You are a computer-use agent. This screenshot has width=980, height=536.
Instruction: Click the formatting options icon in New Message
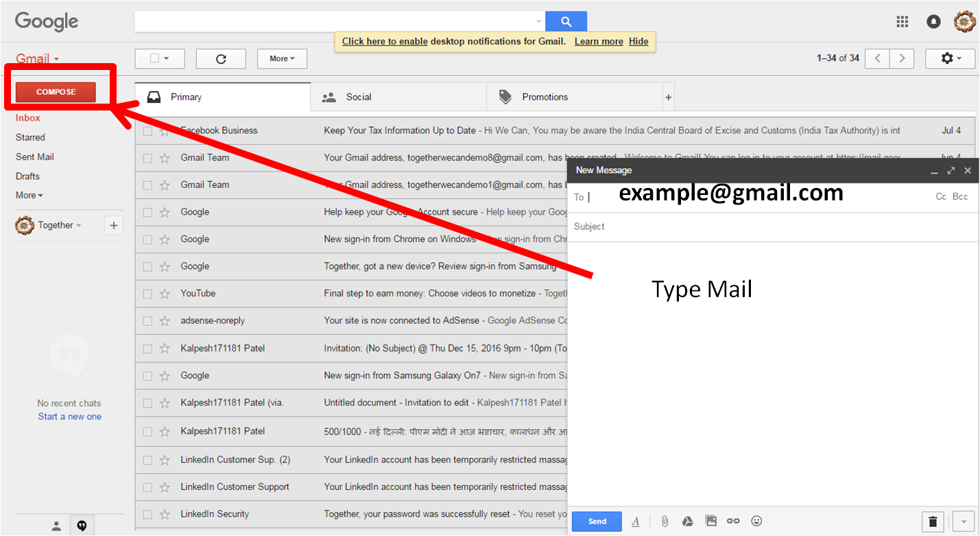636,522
